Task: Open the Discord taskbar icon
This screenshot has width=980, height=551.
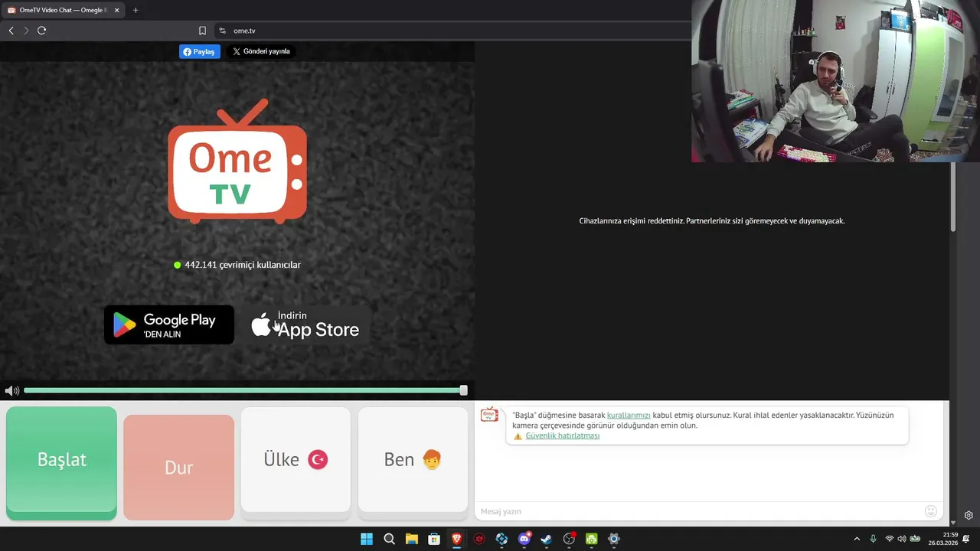Action: click(524, 539)
